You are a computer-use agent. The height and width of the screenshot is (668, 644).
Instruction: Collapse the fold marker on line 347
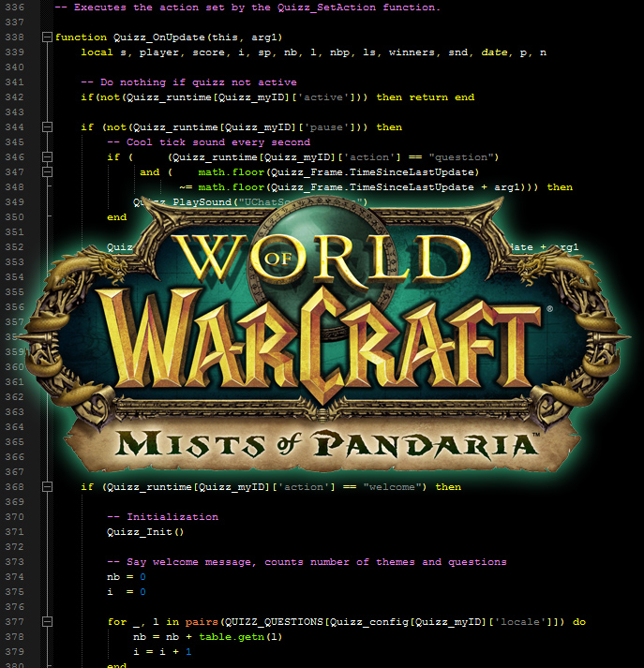pos(47,172)
